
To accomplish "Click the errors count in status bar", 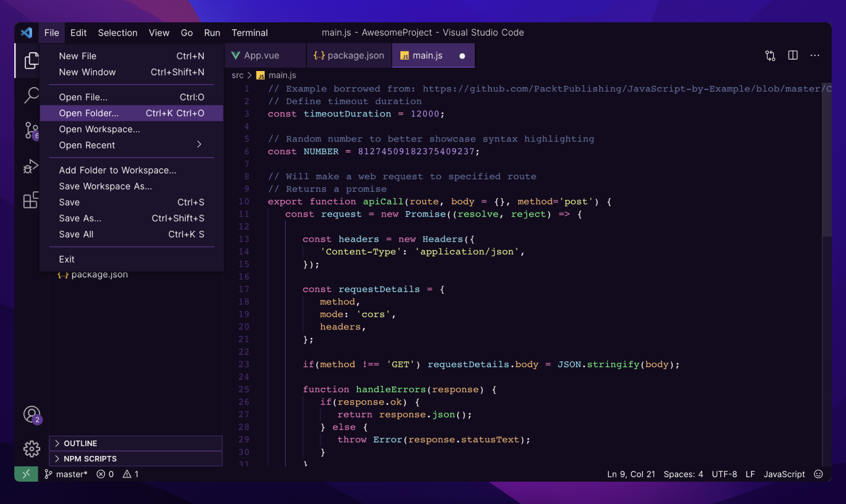I will point(105,474).
